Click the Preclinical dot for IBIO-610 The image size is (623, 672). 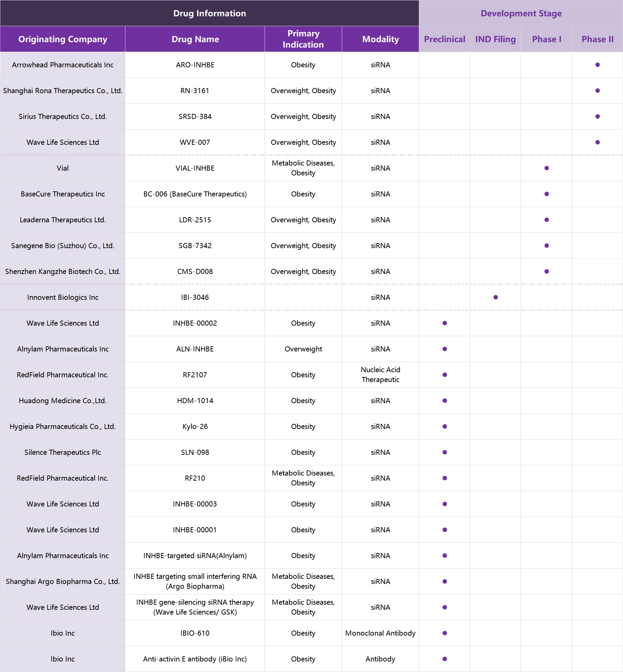click(x=445, y=633)
